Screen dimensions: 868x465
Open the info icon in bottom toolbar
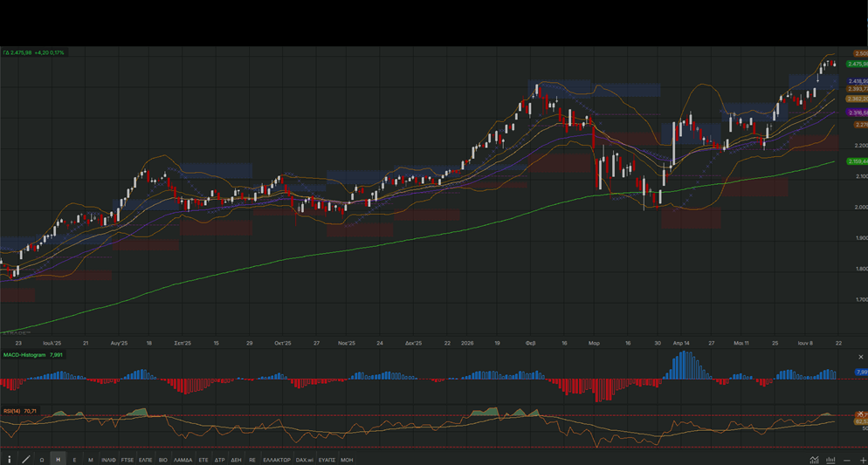pyautogui.click(x=10, y=460)
